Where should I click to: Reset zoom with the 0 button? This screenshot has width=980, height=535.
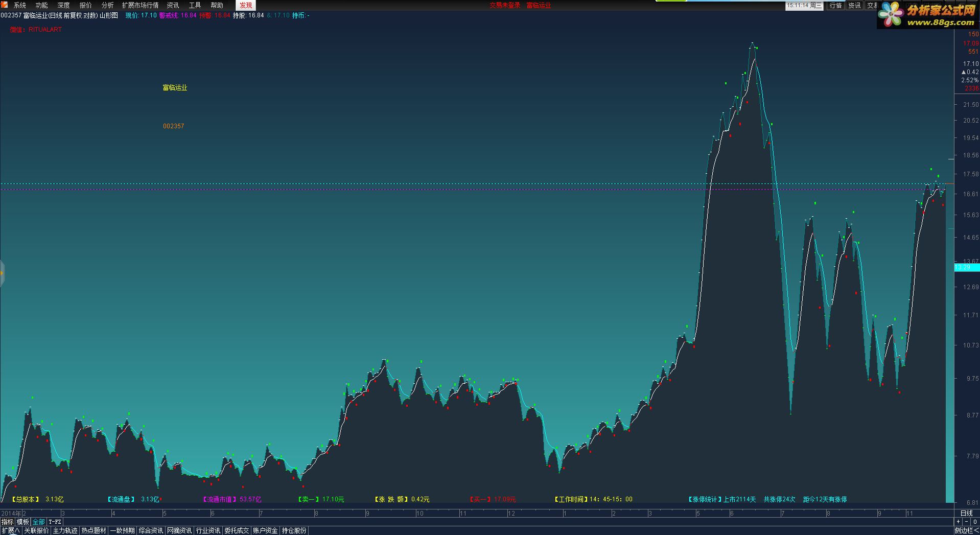tap(975, 522)
